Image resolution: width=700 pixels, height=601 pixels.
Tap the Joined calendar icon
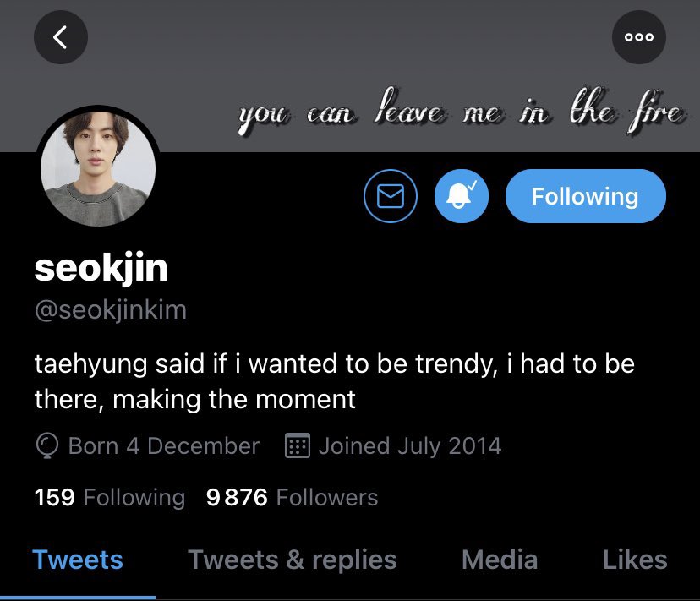[298, 445]
